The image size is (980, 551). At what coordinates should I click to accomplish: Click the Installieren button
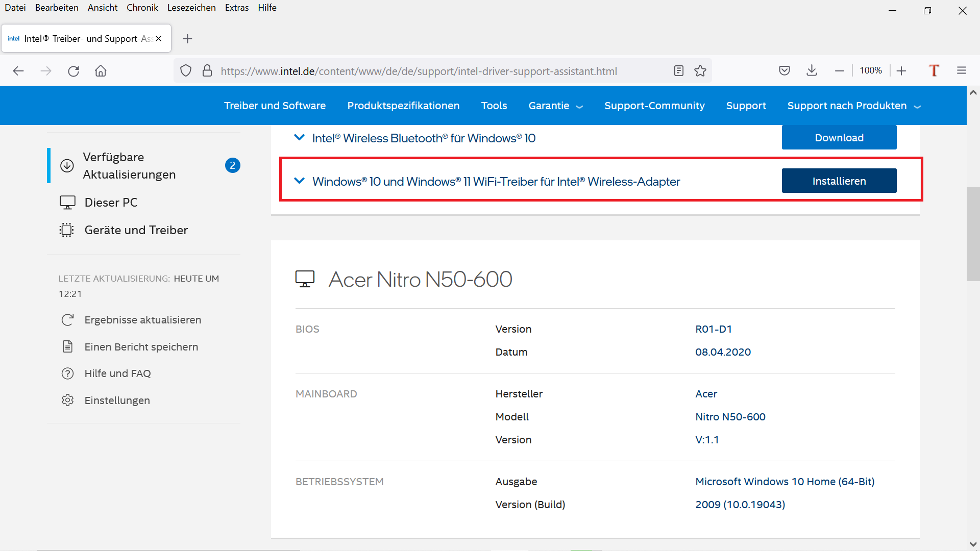pyautogui.click(x=839, y=181)
